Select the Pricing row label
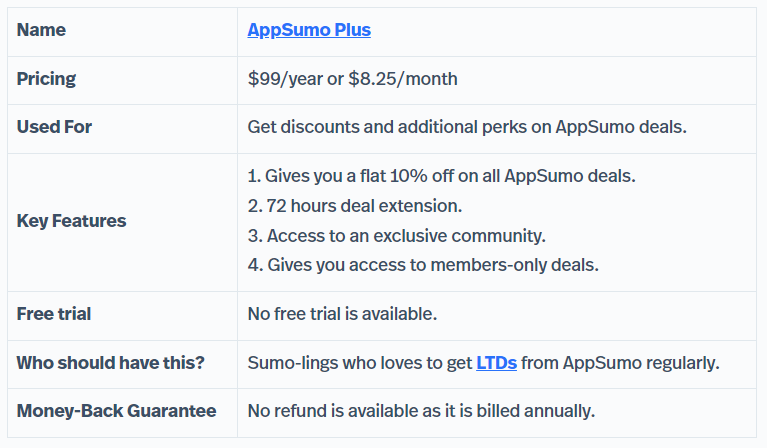The image size is (767, 448). click(x=46, y=79)
